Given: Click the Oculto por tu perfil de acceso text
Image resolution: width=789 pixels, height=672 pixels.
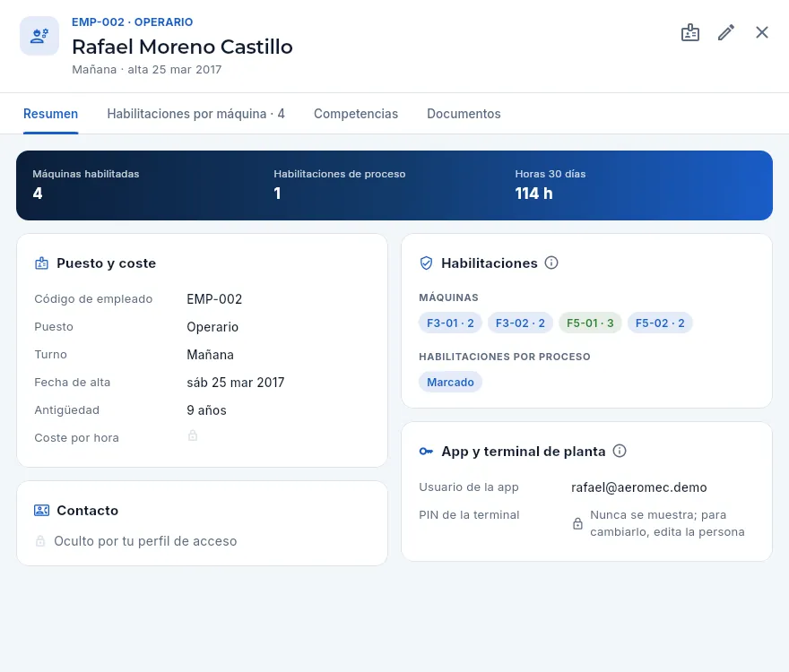Looking at the screenshot, I should (x=145, y=541).
